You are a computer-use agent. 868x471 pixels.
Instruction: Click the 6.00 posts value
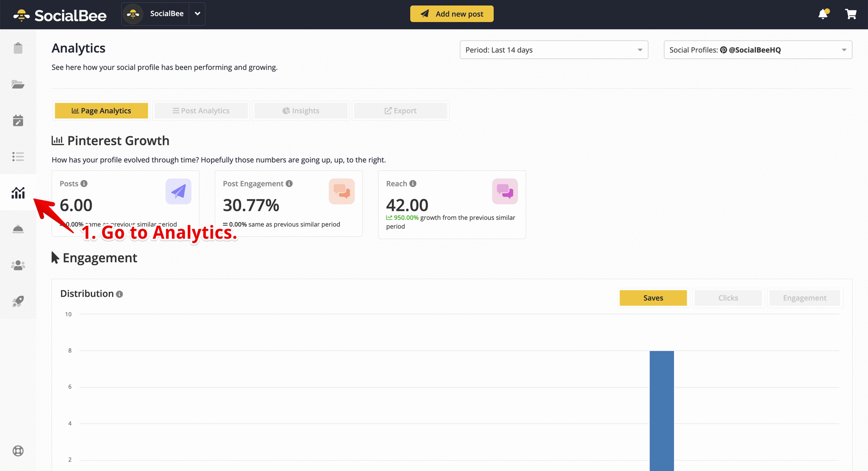pos(76,205)
